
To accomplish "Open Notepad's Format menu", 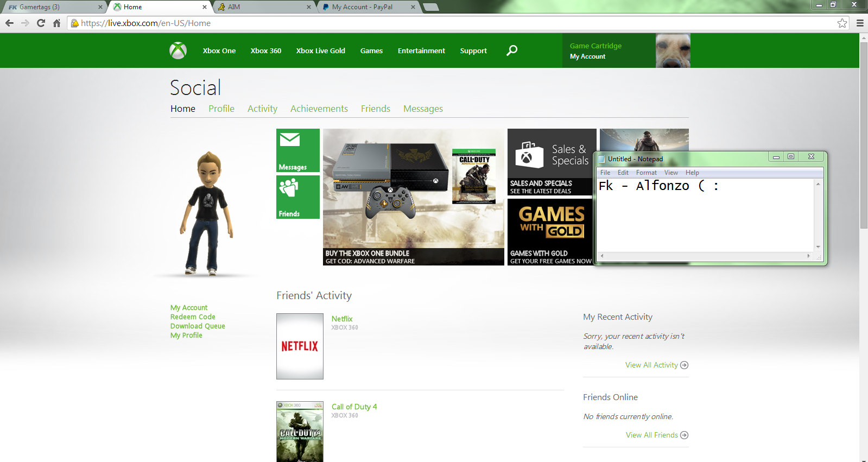I will pos(647,173).
